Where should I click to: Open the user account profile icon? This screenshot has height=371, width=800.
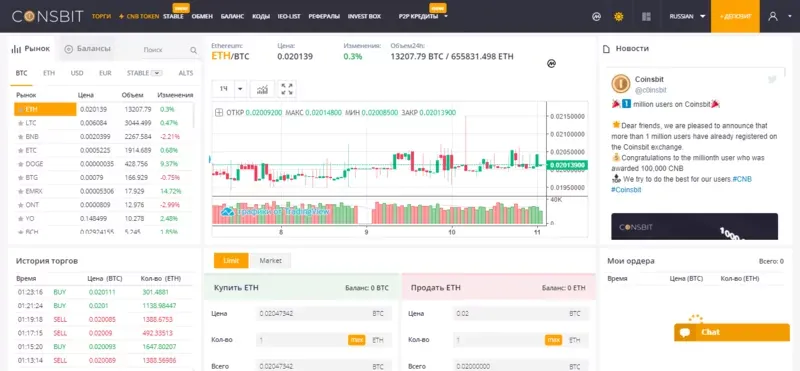coord(773,16)
